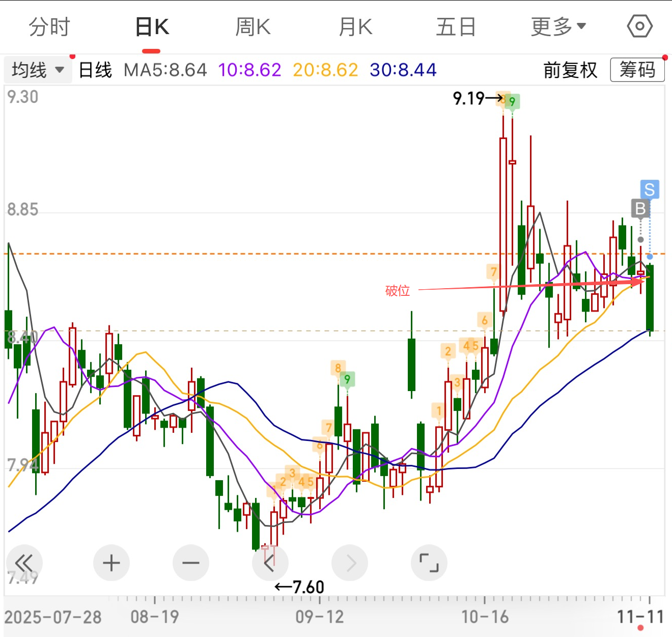Image resolution: width=672 pixels, height=637 pixels.
Task: Open the 更多 timeframe dropdown
Action: (558, 26)
